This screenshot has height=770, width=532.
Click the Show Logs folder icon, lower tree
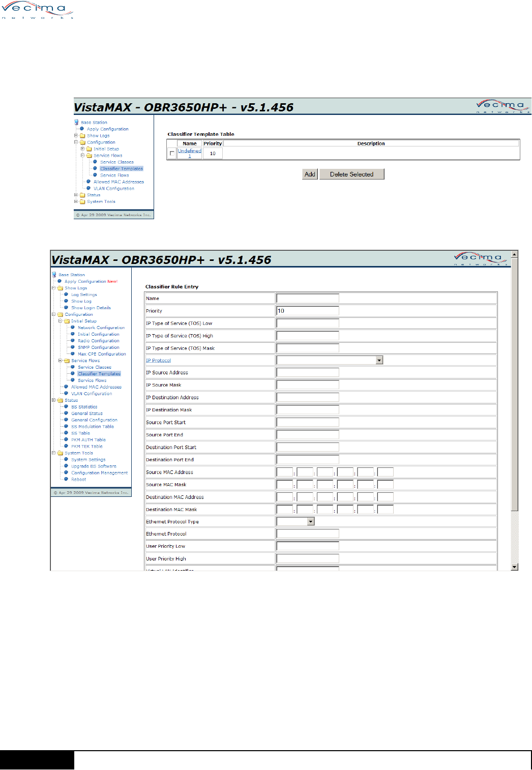pos(61,288)
